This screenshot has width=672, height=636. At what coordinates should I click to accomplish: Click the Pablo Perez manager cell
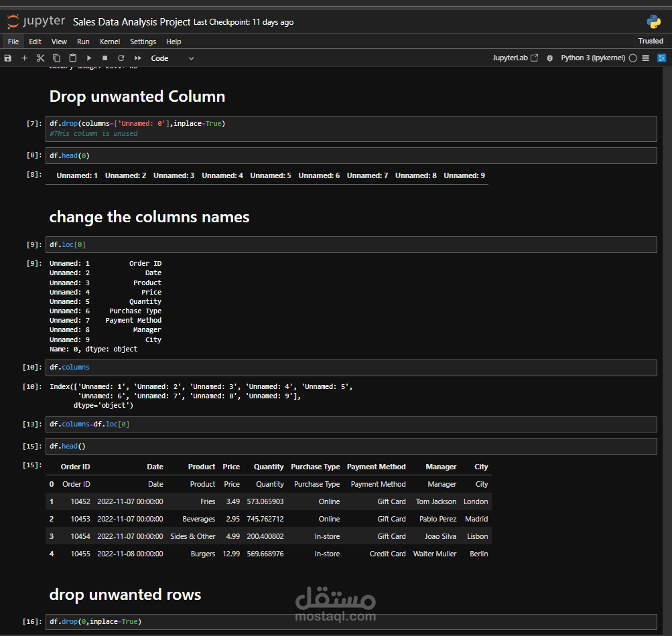click(x=438, y=519)
